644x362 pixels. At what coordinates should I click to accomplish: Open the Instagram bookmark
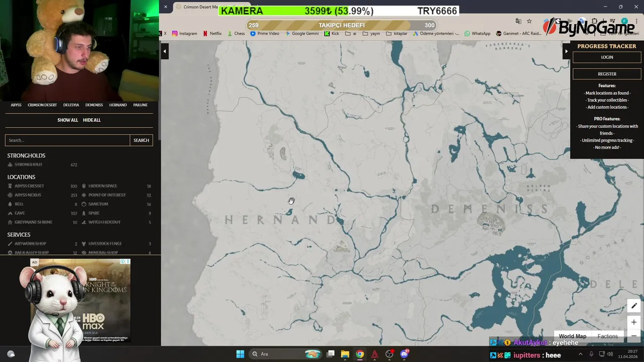184,34
